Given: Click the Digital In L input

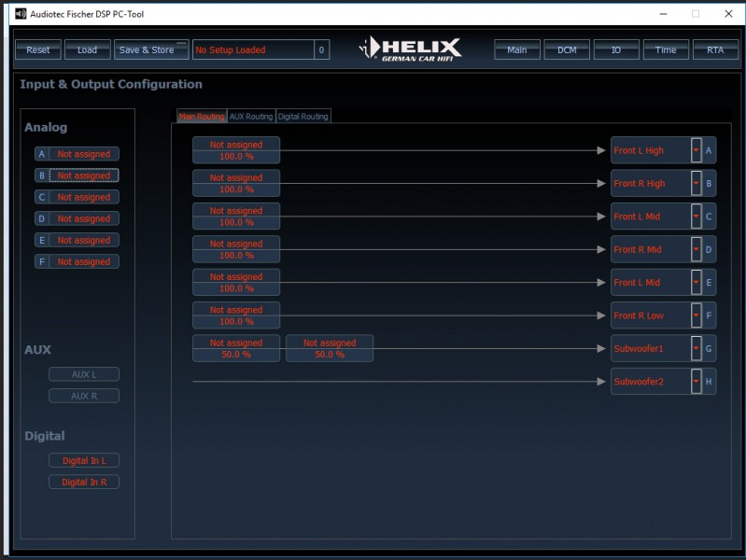Looking at the screenshot, I should coord(84,460).
